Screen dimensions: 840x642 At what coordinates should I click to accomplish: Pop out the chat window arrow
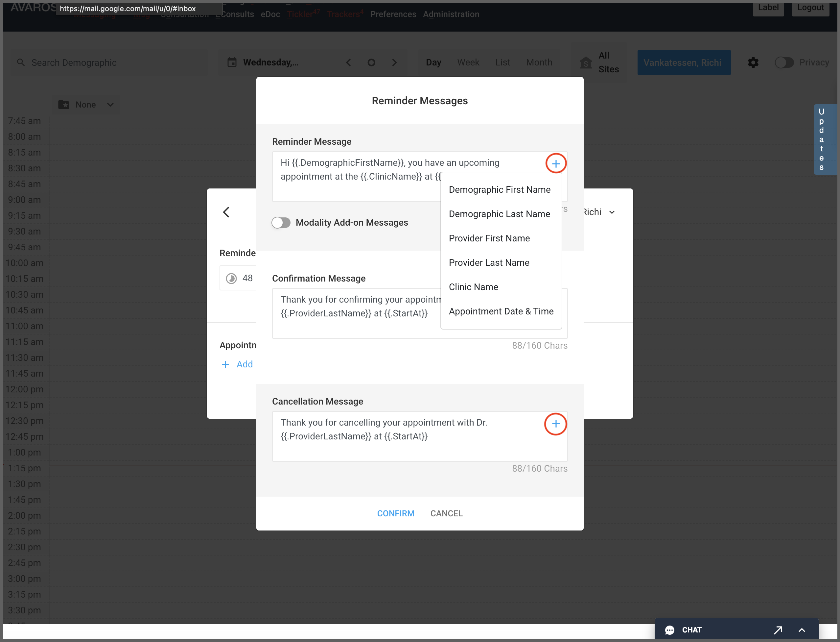coord(778,630)
